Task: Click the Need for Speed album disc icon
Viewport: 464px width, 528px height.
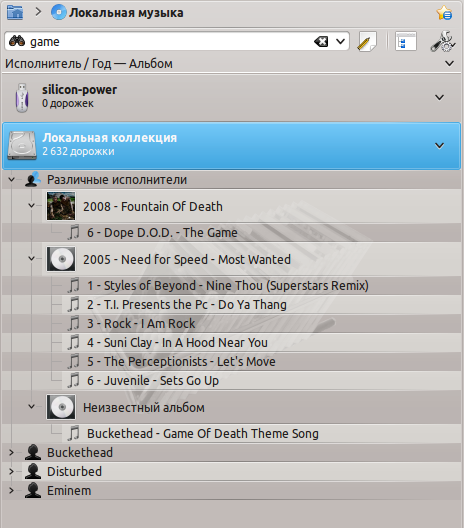Action: 61,259
